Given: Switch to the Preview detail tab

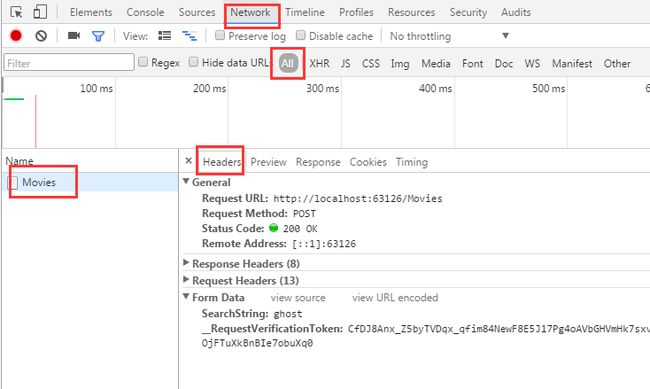Looking at the screenshot, I should [x=268, y=162].
